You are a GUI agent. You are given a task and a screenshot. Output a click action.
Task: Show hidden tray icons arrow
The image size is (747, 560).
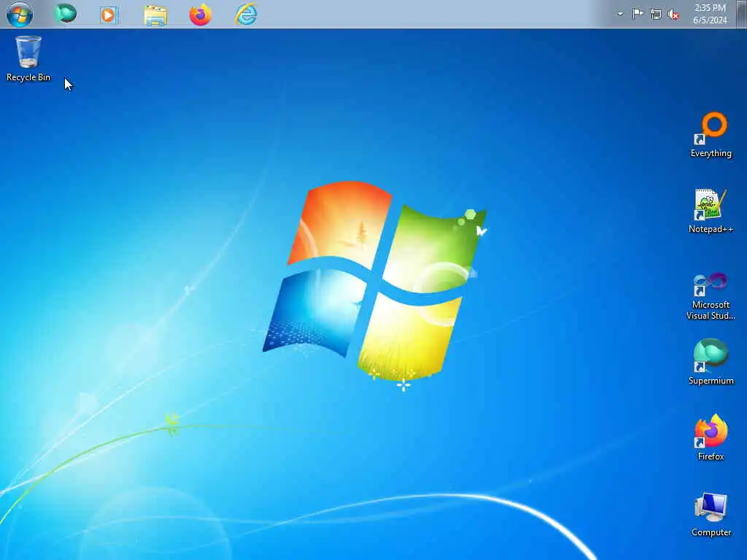pos(620,14)
